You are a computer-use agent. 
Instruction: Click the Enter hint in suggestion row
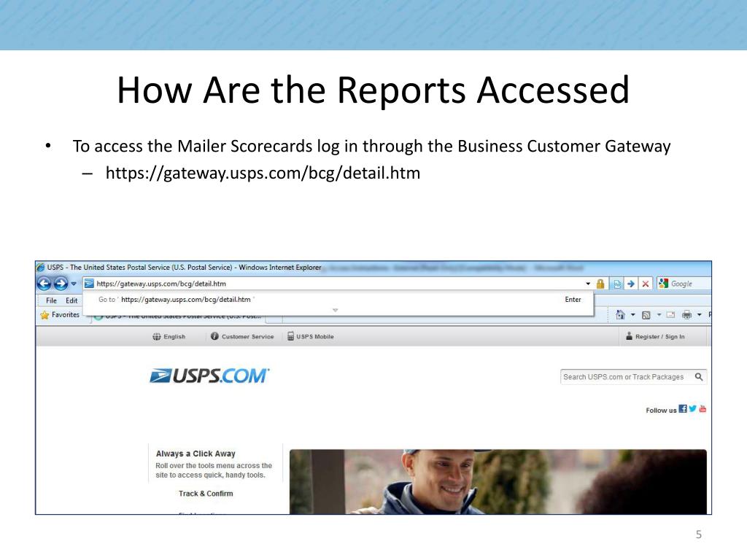pos(573,300)
